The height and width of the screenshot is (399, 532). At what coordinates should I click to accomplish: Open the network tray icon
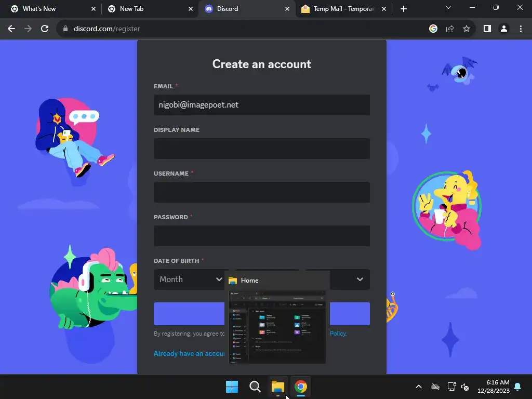451,387
